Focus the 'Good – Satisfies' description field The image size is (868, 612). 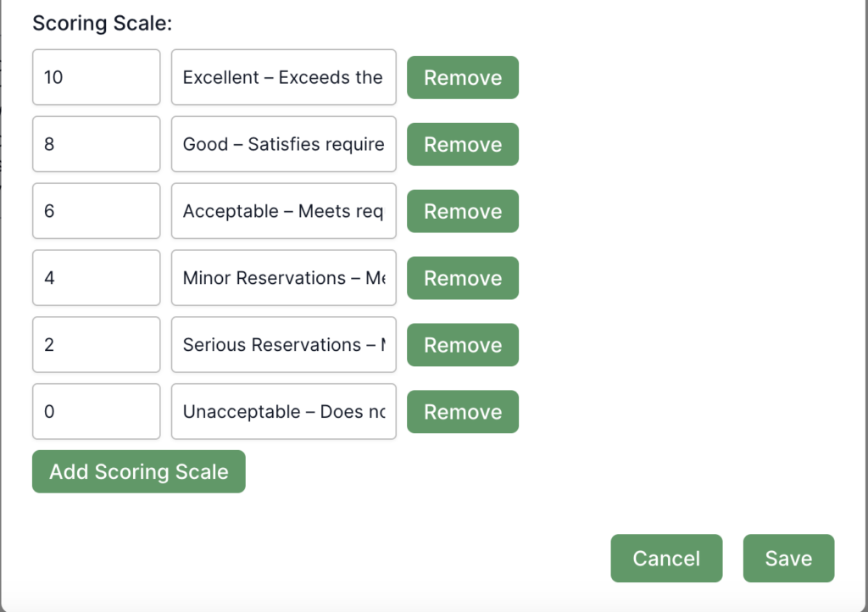[x=283, y=144]
